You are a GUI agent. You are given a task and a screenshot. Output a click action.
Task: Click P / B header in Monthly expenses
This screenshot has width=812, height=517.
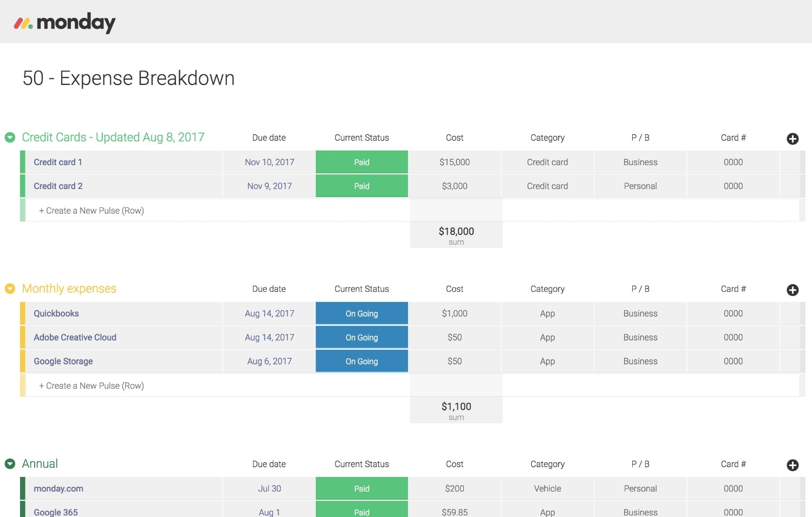tap(640, 289)
